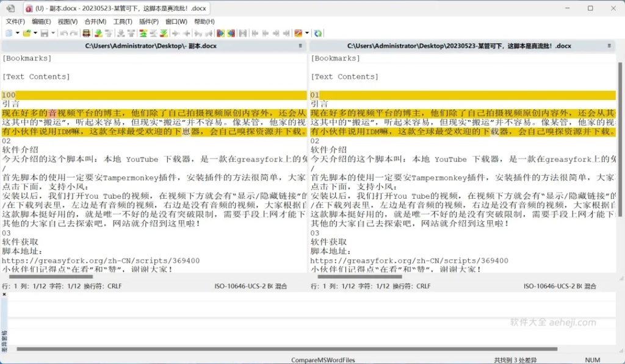Open the left pane header hamburger menu

pos(299,46)
